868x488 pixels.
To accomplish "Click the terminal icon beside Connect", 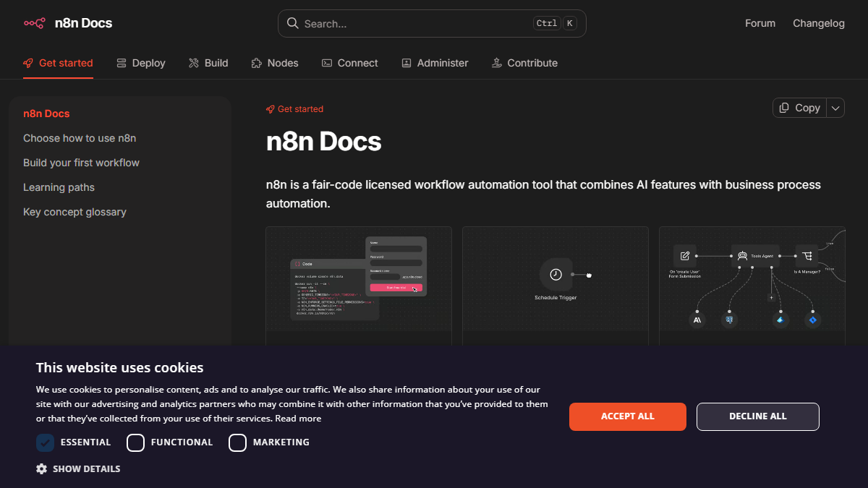I will pos(327,63).
